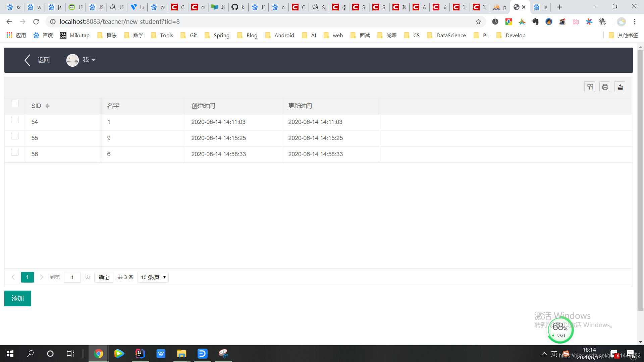Viewport: 644px width, 362px height.
Task: Click the page number jump input field
Action: click(72, 277)
